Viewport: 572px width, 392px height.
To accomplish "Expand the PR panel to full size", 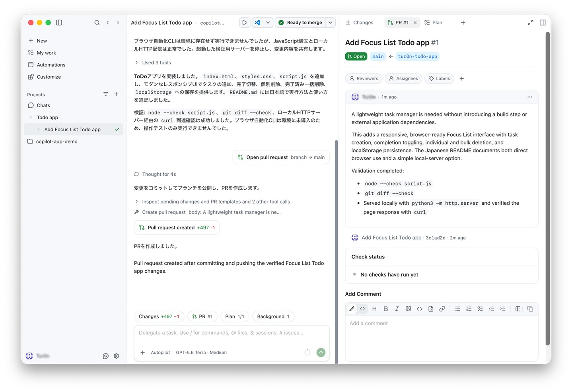I will [x=531, y=23].
